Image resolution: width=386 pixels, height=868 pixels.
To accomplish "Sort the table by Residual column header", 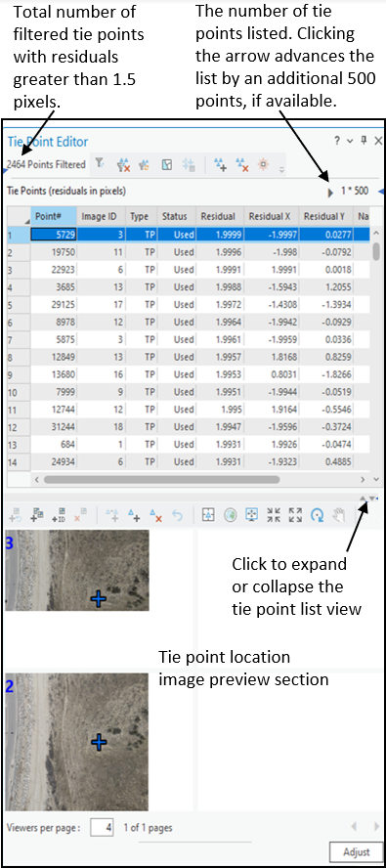I will [218, 216].
